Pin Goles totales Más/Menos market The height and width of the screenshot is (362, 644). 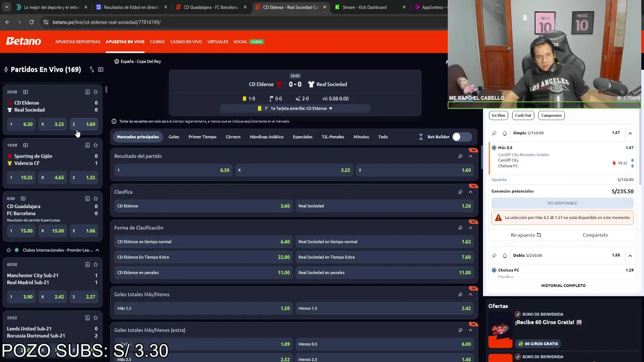coord(460,294)
